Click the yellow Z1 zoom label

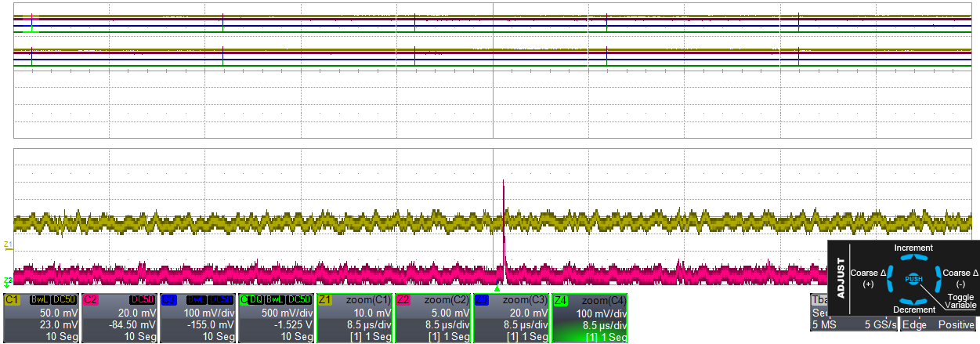coord(325,299)
